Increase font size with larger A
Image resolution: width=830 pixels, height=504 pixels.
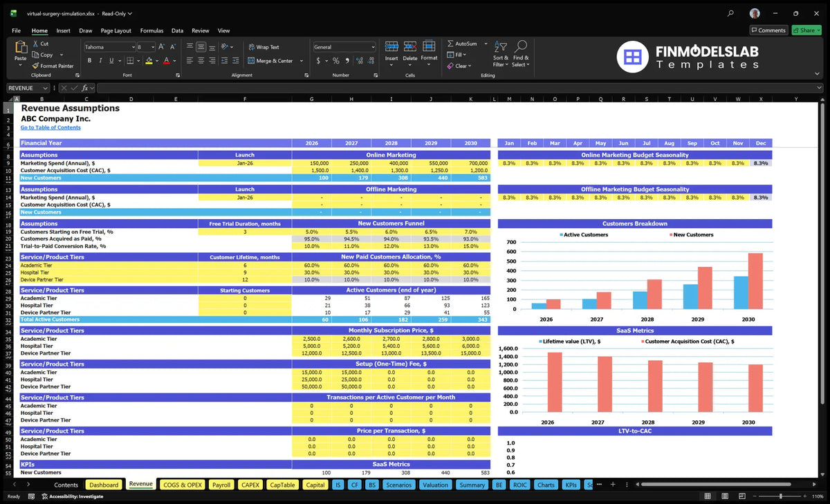click(162, 47)
